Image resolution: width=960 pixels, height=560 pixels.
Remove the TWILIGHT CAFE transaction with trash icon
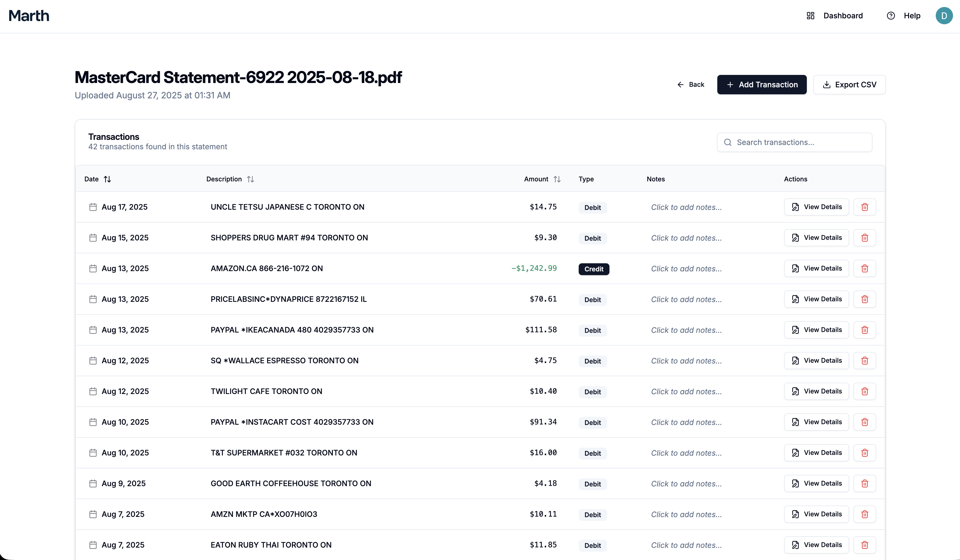[864, 391]
